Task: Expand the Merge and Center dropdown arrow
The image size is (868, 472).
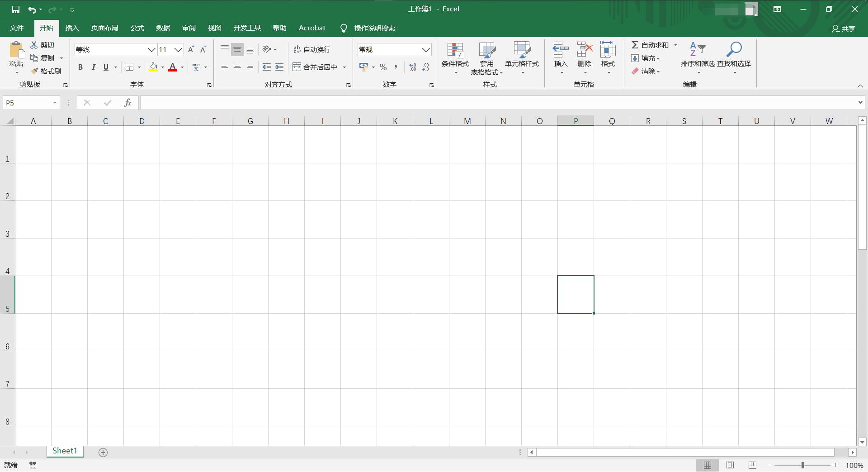Action: tap(344, 67)
